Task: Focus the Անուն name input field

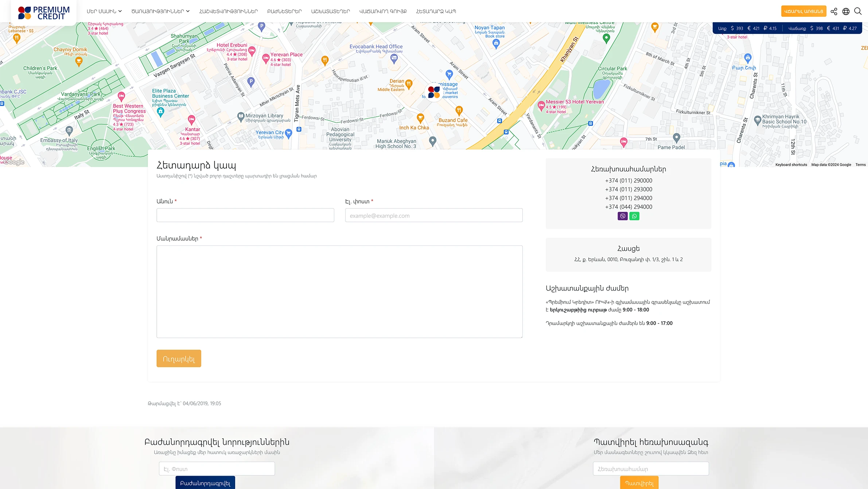Action: tap(245, 215)
